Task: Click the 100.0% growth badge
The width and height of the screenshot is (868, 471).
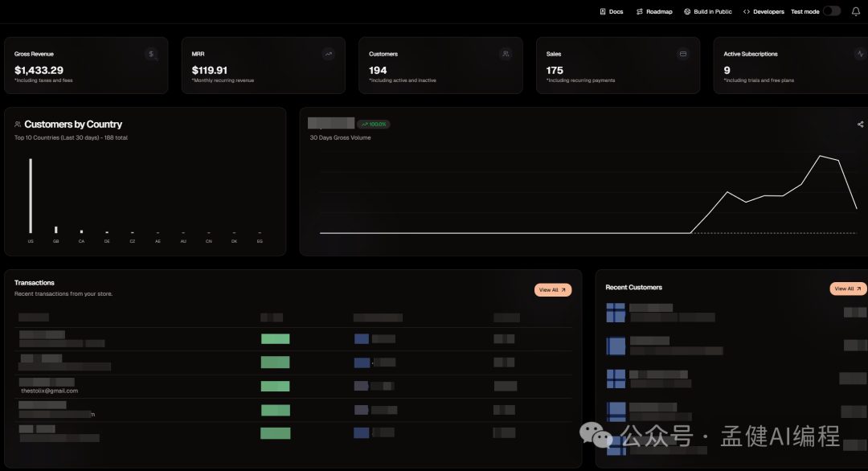Action: click(374, 125)
